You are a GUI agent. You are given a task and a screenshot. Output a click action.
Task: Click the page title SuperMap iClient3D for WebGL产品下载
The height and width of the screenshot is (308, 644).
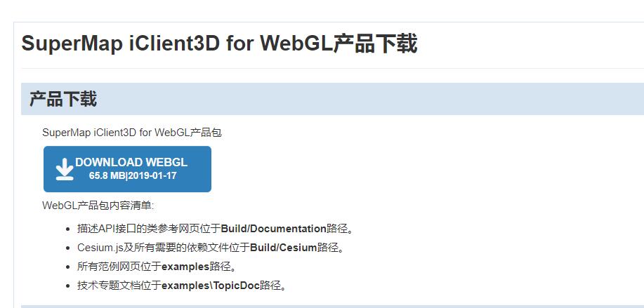[219, 43]
